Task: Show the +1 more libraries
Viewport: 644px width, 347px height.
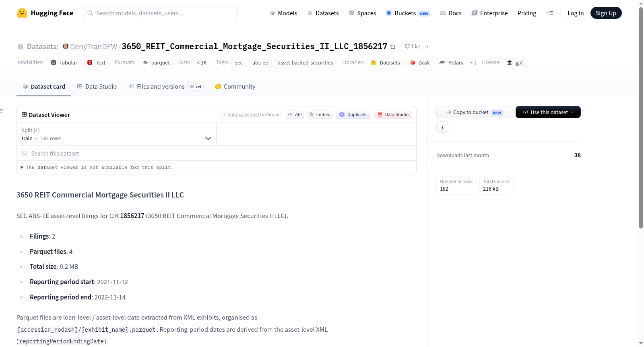Action: pos(473,62)
